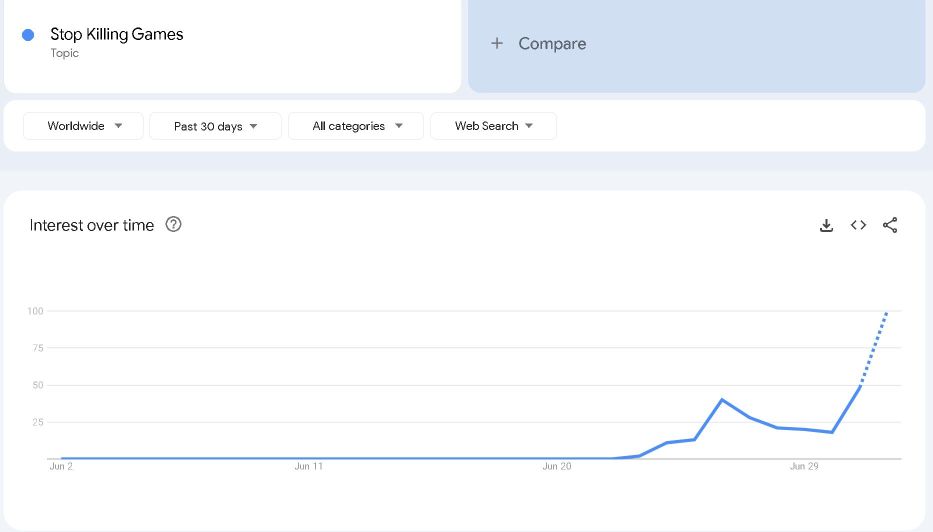Screen dimensions: 933x532
Task: Click the Jun 2 axis label
Action: [x=61, y=467]
